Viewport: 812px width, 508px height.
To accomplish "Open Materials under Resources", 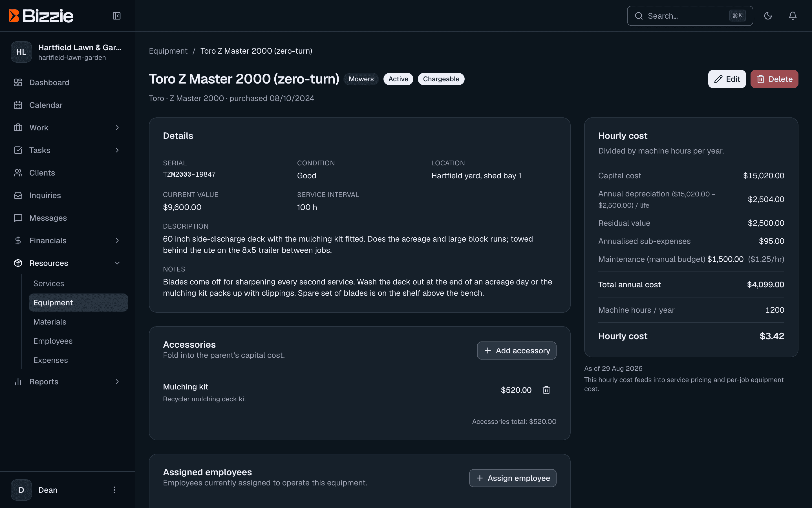I will [78, 322].
